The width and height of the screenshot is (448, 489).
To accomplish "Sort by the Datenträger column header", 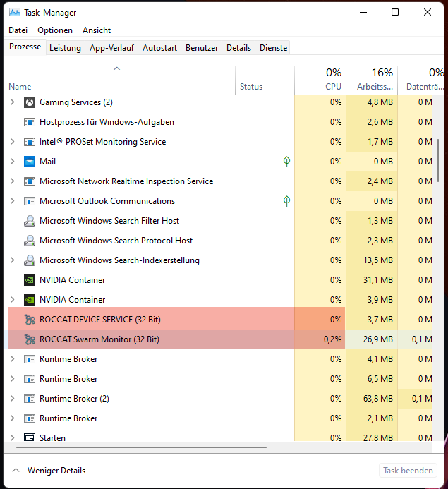I will point(421,80).
